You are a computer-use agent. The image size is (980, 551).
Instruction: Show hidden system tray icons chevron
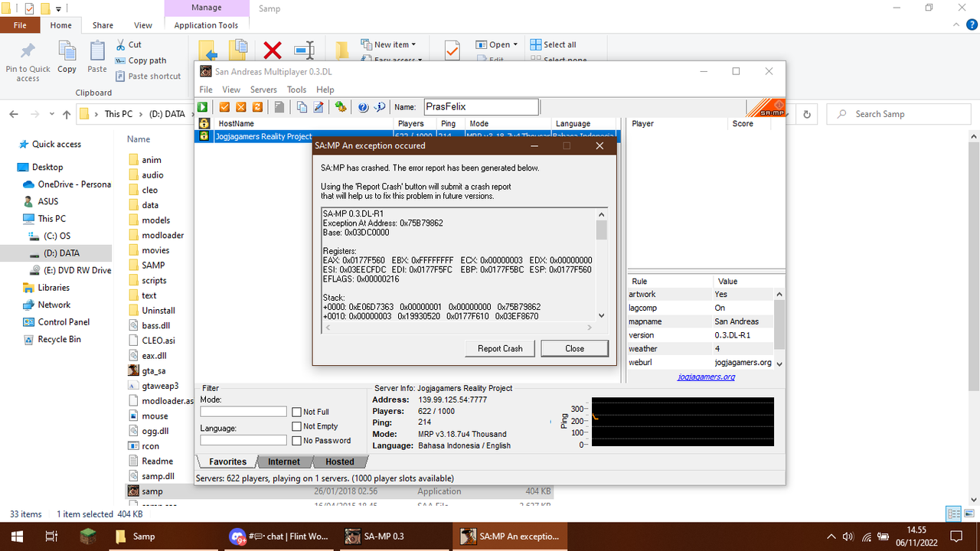click(x=831, y=536)
